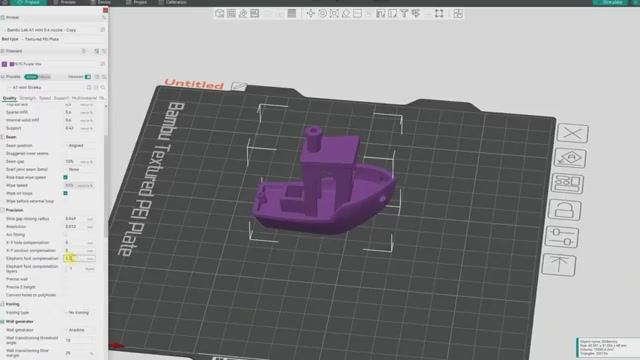Edit the Untitled plate name icon
The width and height of the screenshot is (640, 360).
click(x=239, y=86)
